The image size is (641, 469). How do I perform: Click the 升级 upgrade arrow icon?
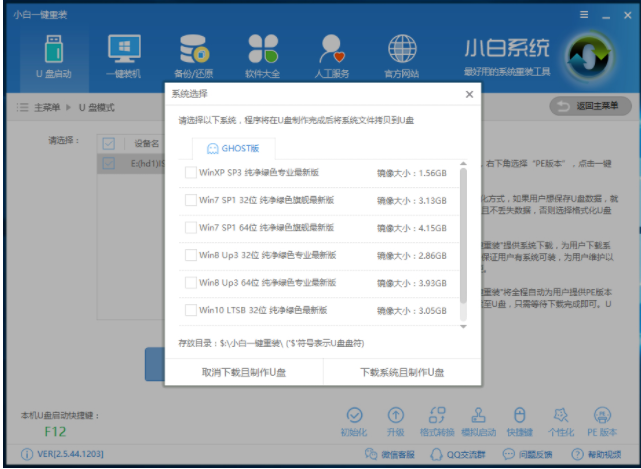click(x=396, y=415)
